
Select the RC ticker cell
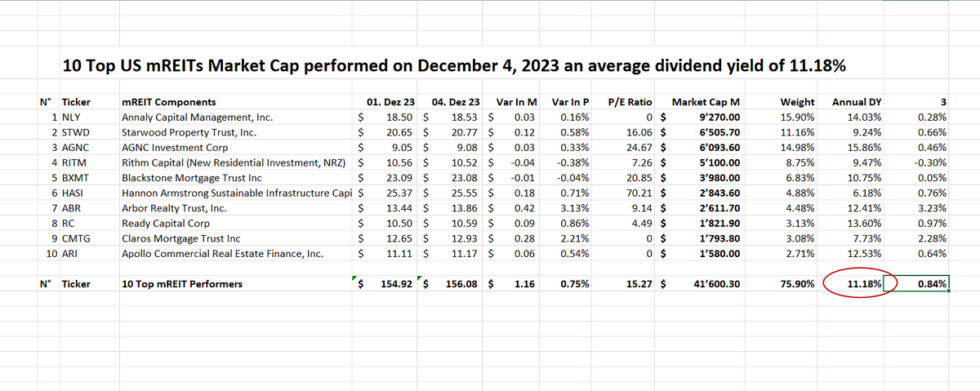point(69,224)
